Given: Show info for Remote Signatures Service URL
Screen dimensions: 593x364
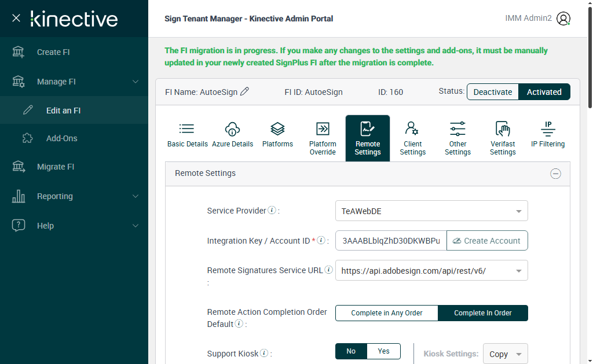Looking at the screenshot, I should click(x=329, y=270).
